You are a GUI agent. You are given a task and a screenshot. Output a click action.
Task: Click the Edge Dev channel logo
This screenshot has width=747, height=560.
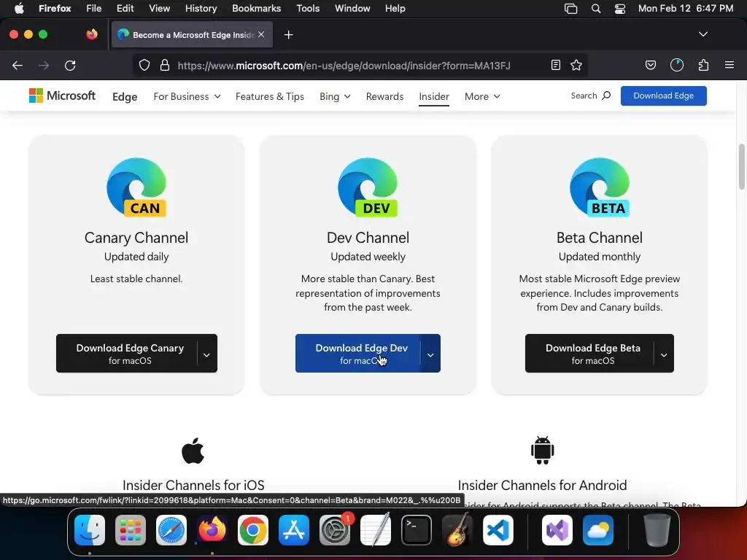pos(368,187)
